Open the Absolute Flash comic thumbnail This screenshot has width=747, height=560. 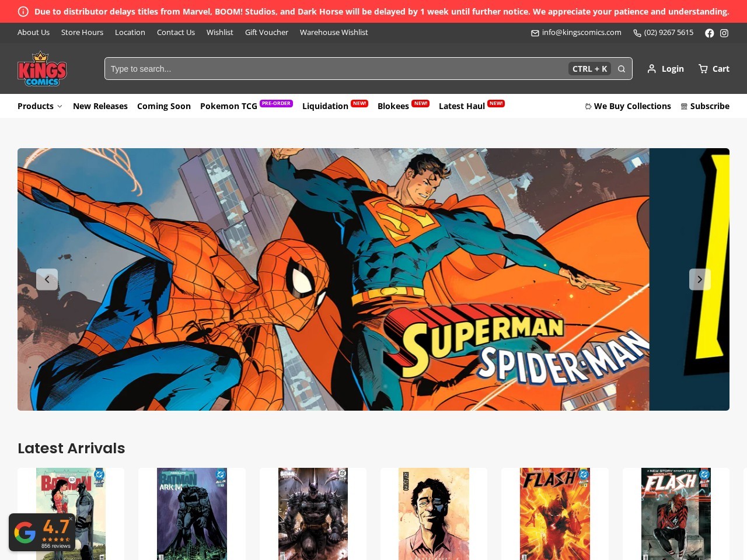(675, 514)
